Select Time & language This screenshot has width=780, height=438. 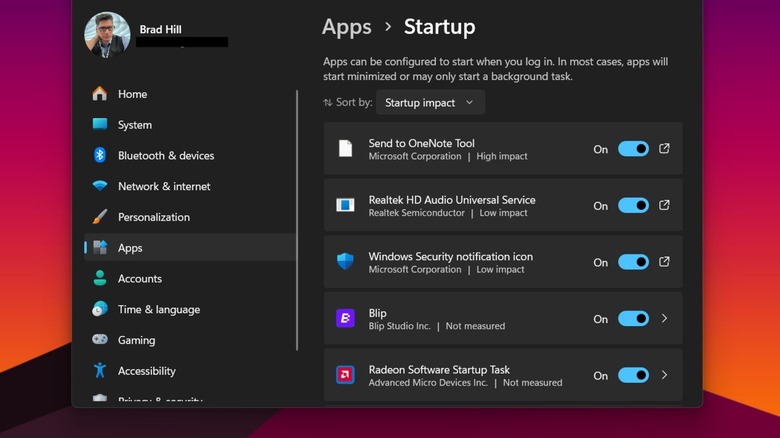tap(190, 309)
